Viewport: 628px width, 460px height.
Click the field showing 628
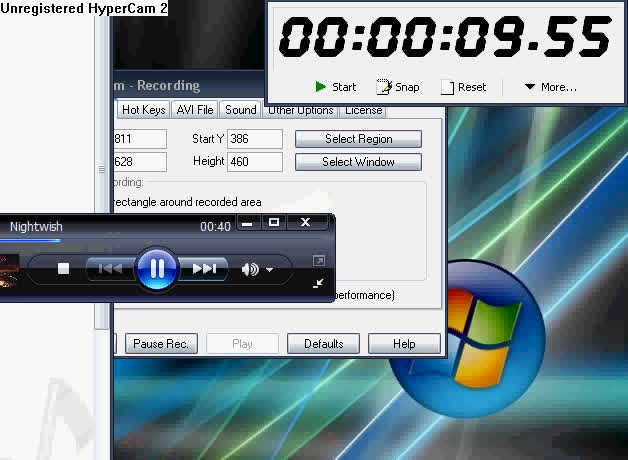[x=140, y=162]
